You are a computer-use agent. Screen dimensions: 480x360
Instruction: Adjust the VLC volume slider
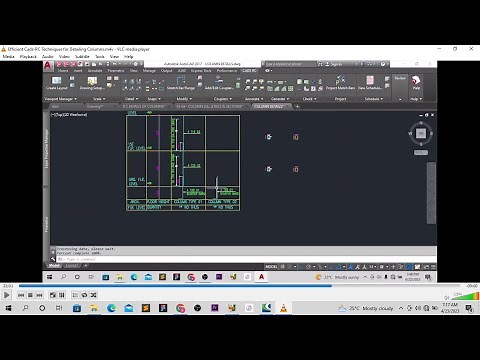click(466, 296)
